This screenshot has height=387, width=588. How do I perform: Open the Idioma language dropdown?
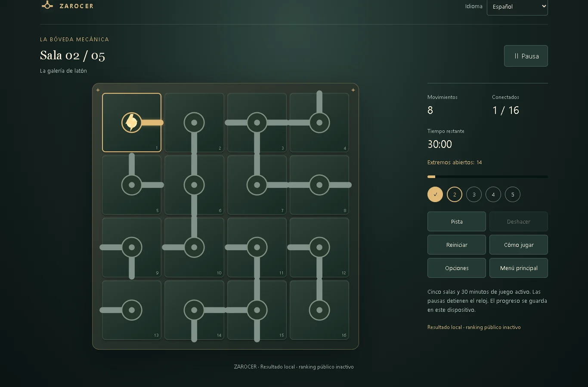(517, 6)
